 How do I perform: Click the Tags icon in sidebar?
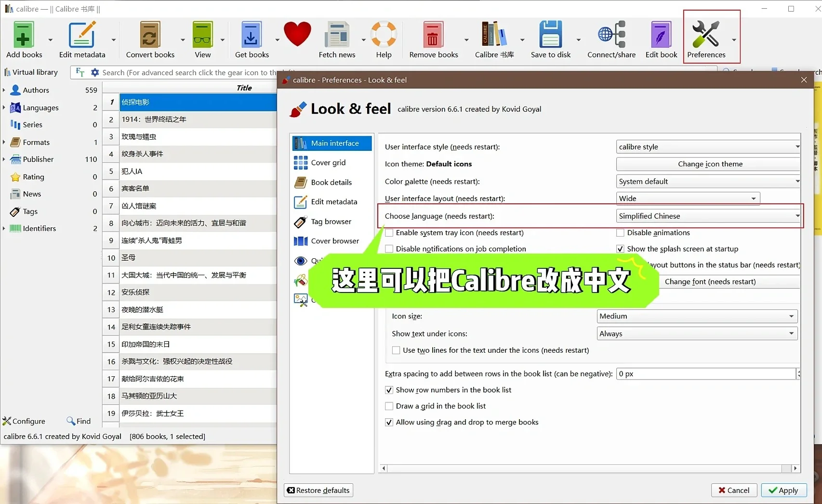pos(15,212)
